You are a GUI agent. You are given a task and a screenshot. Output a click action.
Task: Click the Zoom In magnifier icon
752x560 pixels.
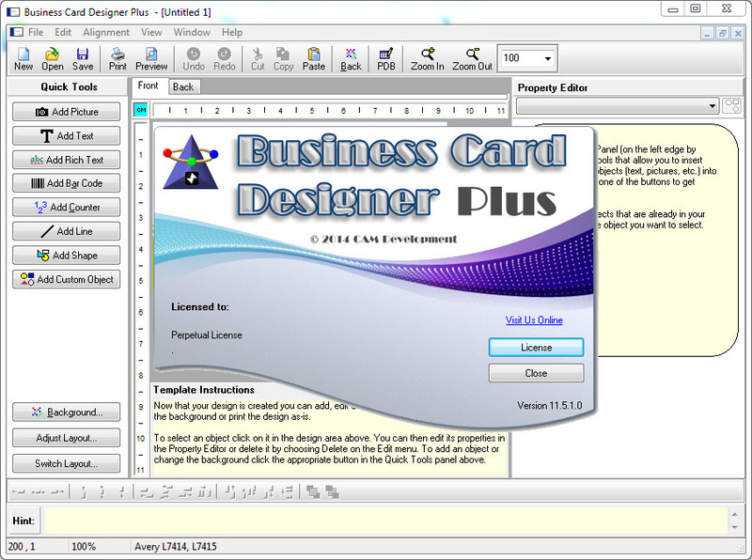(428, 59)
